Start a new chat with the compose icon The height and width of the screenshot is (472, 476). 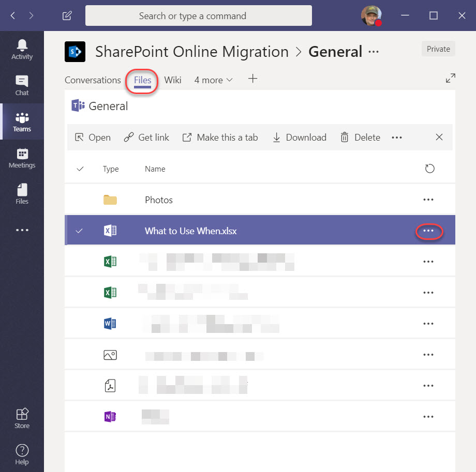[x=66, y=16]
